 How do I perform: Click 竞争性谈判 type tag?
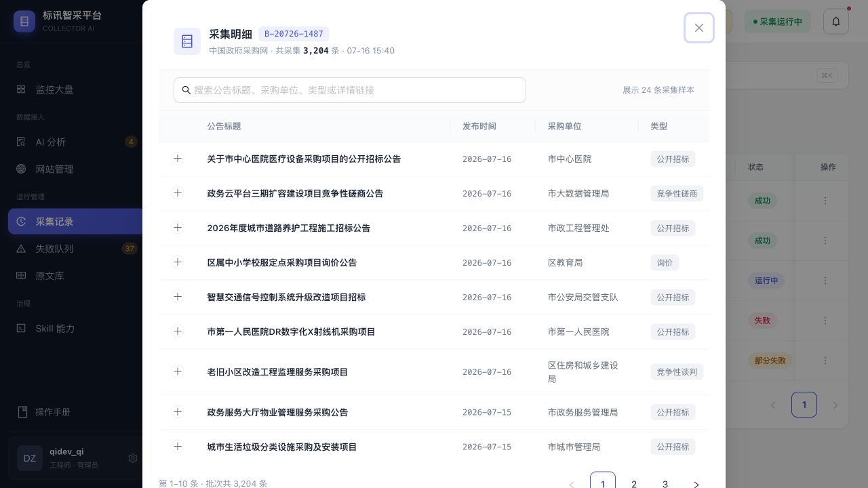[x=677, y=371]
